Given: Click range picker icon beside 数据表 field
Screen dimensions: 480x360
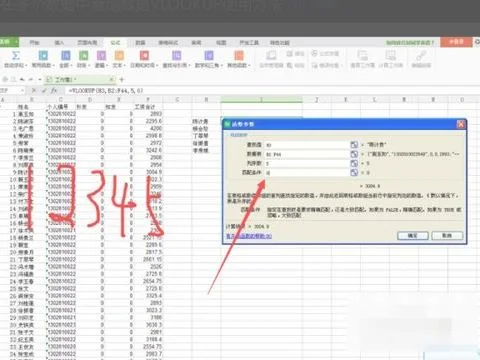Looking at the screenshot, I should click(x=354, y=154).
